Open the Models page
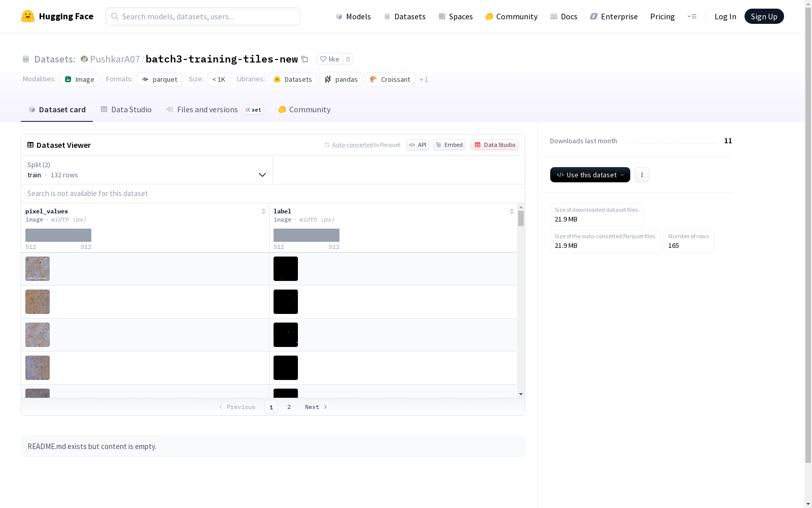Image resolution: width=812 pixels, height=508 pixels. click(353, 16)
